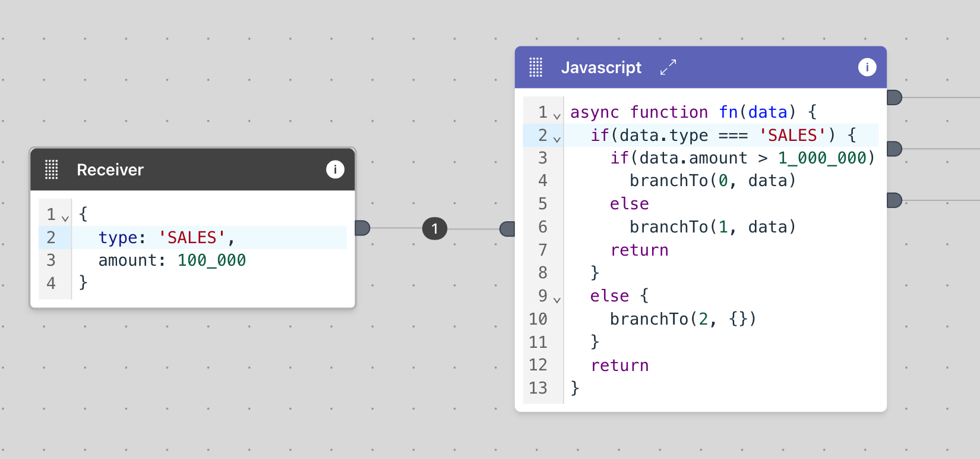Fold the else block on line 9
The image size is (980, 459).
tap(557, 300)
